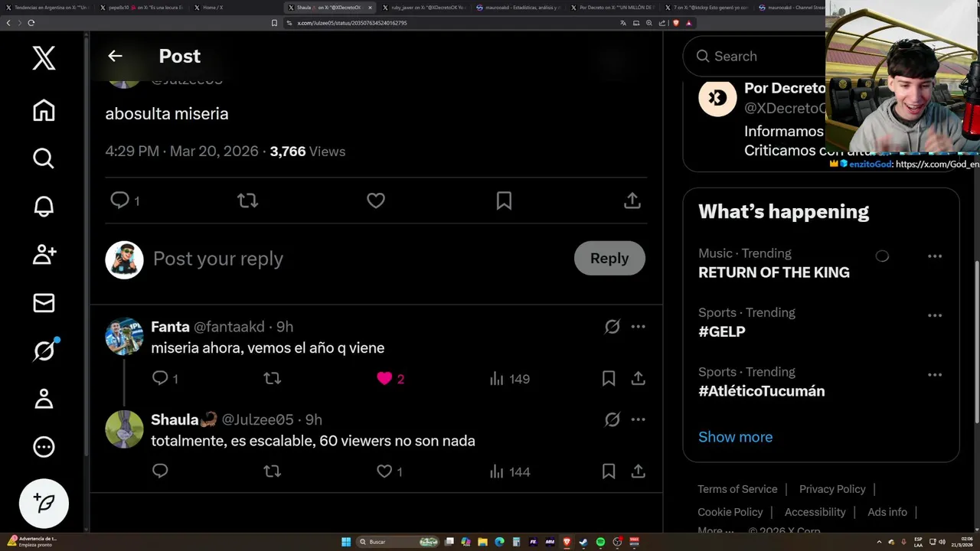Open Profile icon in sidebar
980x551 pixels.
click(44, 399)
